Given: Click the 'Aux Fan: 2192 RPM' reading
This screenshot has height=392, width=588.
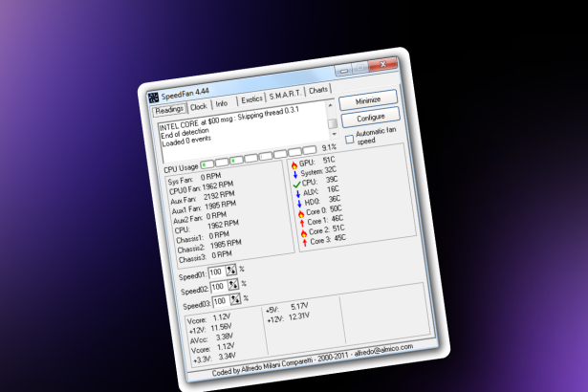Looking at the screenshot, I should 203,197.
